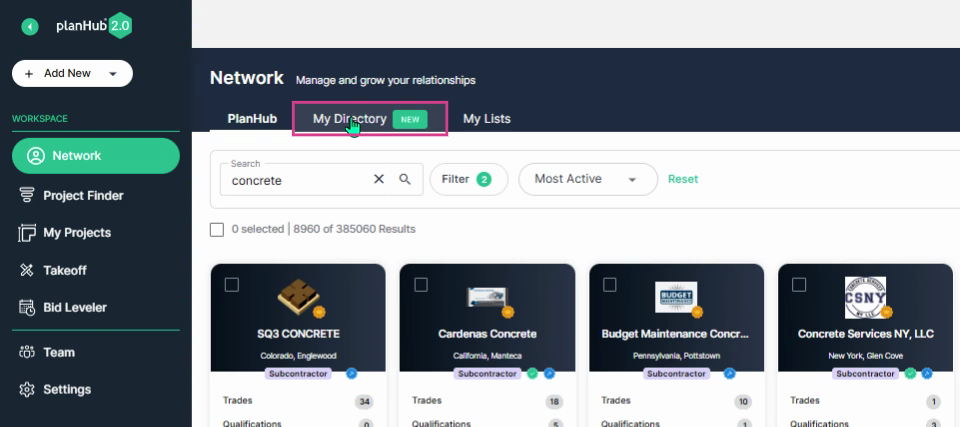Open the SQ3 CONCRETE company name
Screen dimensions: 960x427
[298, 334]
